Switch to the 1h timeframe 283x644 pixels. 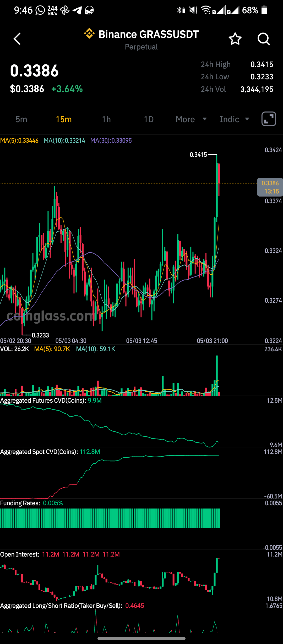106,119
